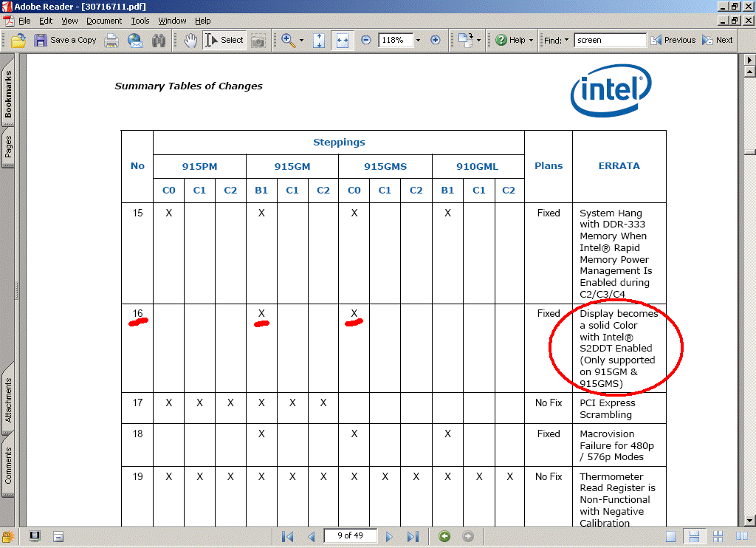Open the Bookmarks side panel tab

(x=8, y=94)
